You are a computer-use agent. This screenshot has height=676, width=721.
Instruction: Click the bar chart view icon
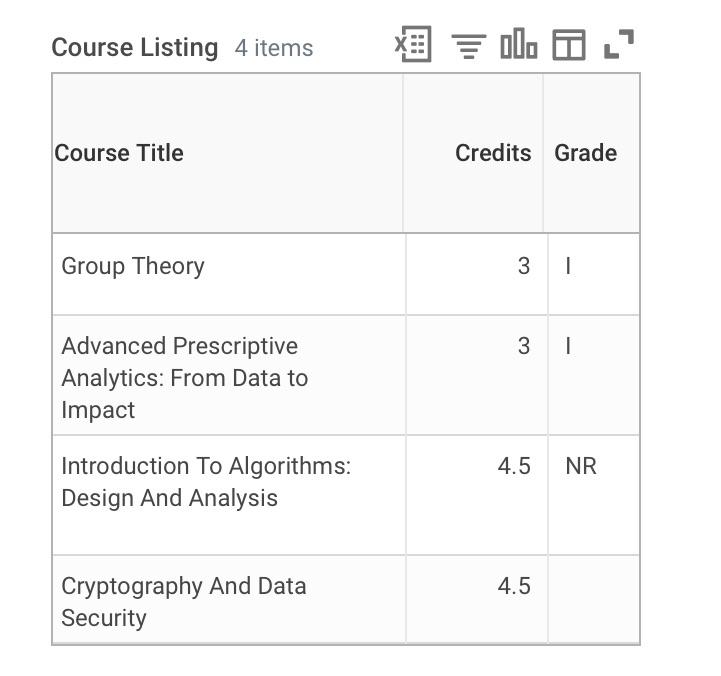tap(518, 45)
